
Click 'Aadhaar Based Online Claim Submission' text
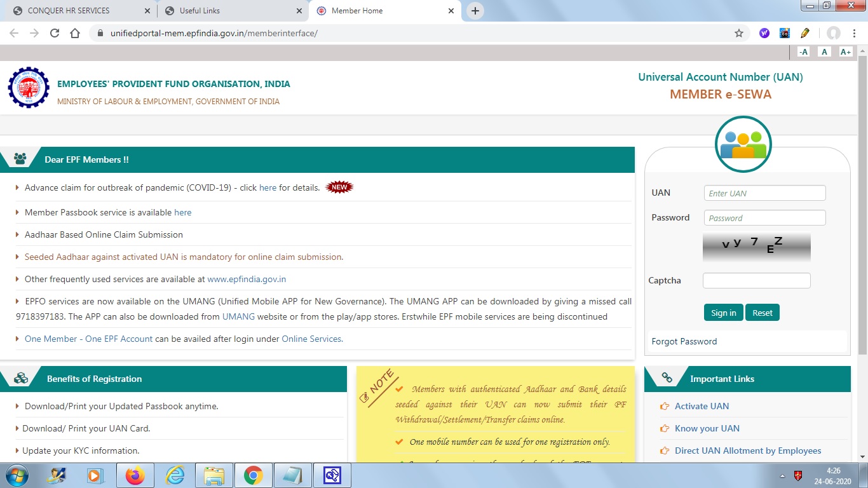(x=104, y=234)
